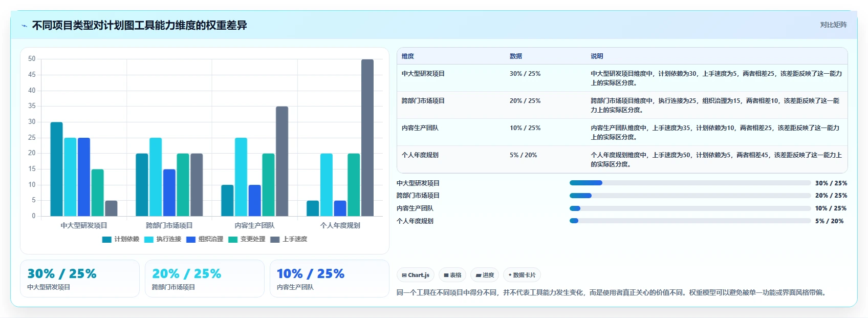The image size is (868, 318).
Task: Click the 中大型研发项目 x-axis label under the chart
Action: [84, 225]
